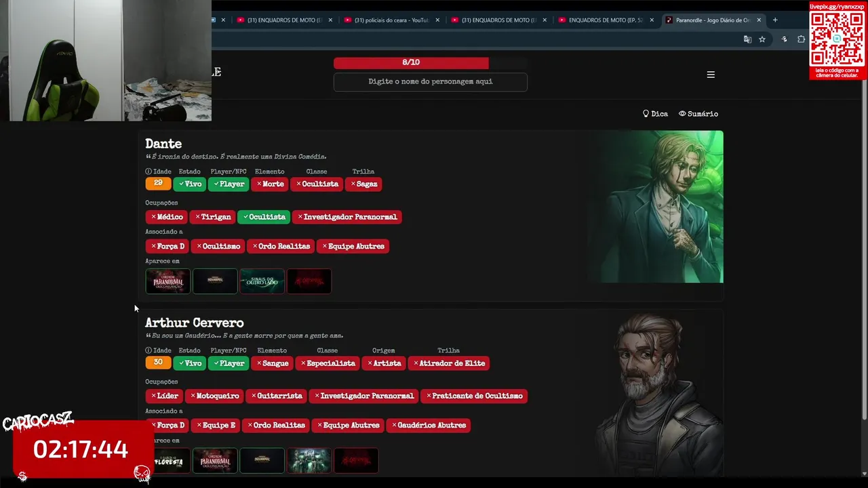Screen dimensions: 868x488
Task: Open the Sumário eye button
Action: pyautogui.click(x=698, y=114)
